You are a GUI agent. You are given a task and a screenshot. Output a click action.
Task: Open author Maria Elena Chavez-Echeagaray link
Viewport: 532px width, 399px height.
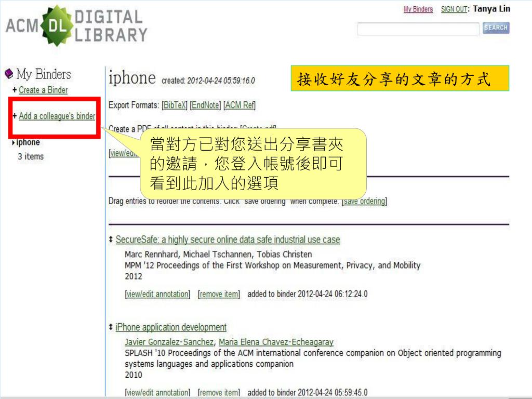click(276, 342)
